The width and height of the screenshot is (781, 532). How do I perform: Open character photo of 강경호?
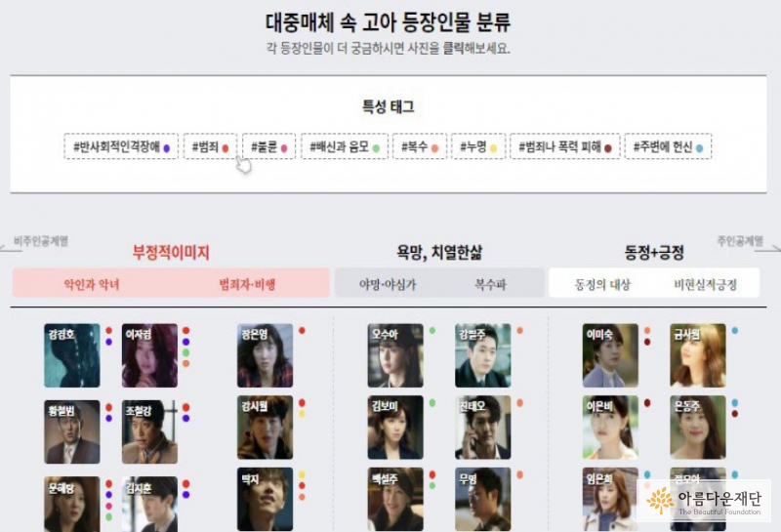[71, 355]
